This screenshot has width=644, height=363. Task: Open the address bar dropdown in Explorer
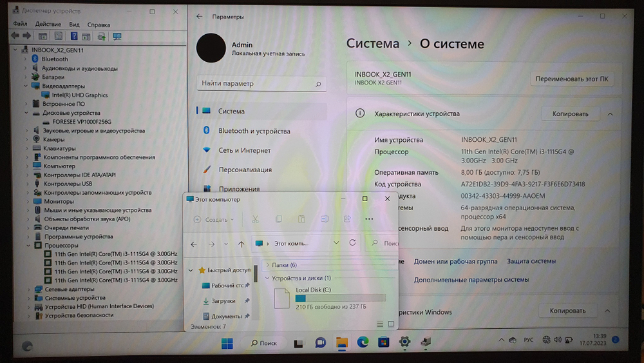(x=336, y=243)
